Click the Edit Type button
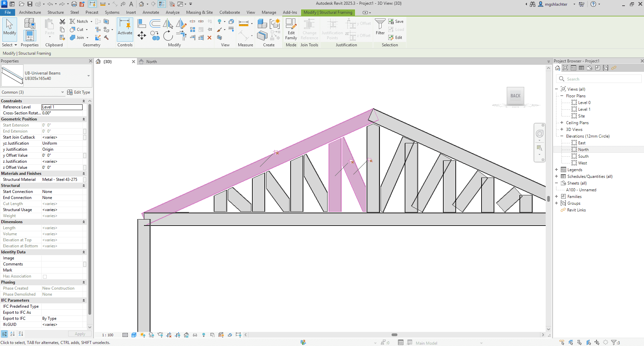 [79, 92]
